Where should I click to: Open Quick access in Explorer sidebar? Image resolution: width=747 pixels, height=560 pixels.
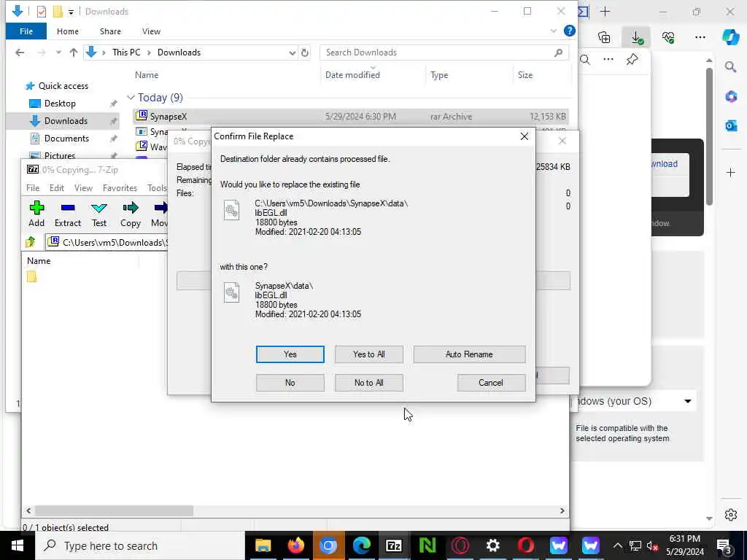(x=63, y=86)
